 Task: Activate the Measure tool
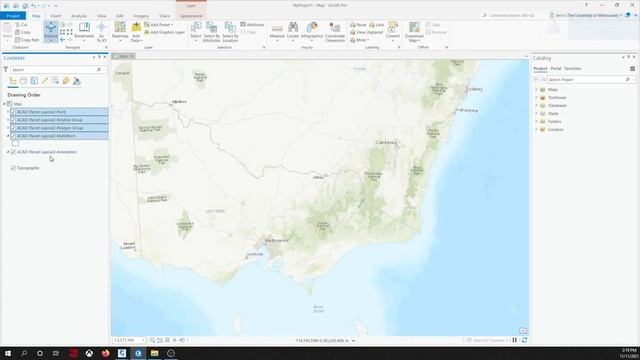[x=277, y=31]
